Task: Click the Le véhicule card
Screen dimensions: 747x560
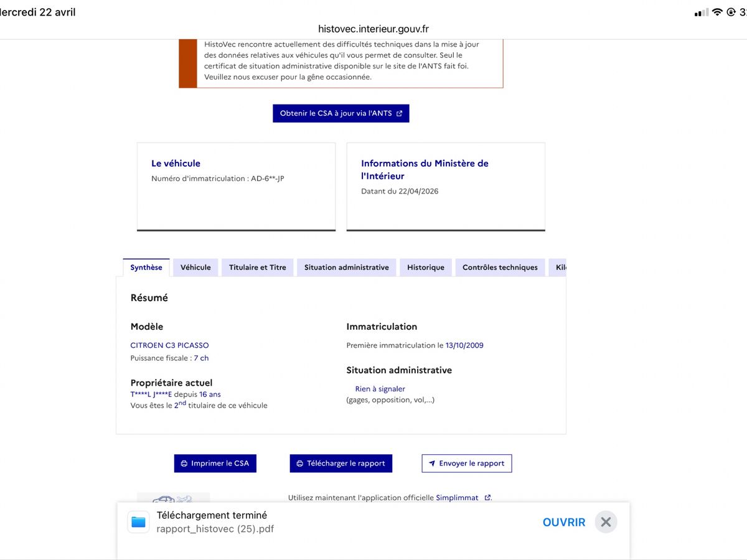Action: pos(237,187)
